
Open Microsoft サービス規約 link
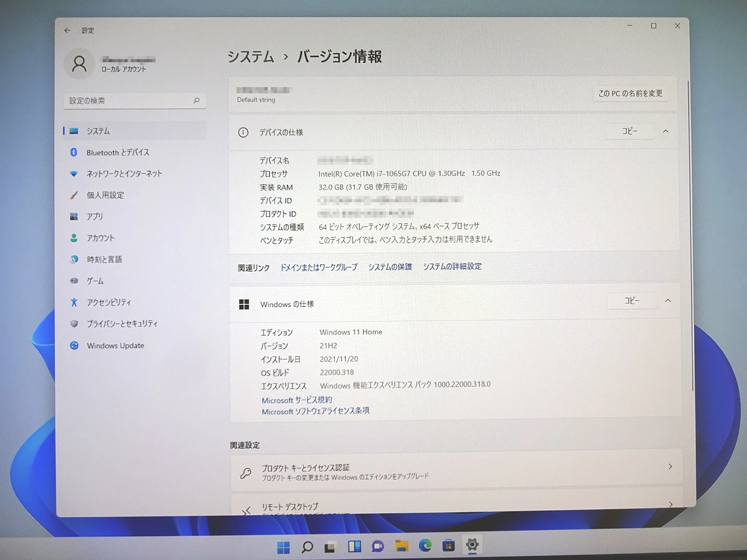click(297, 400)
